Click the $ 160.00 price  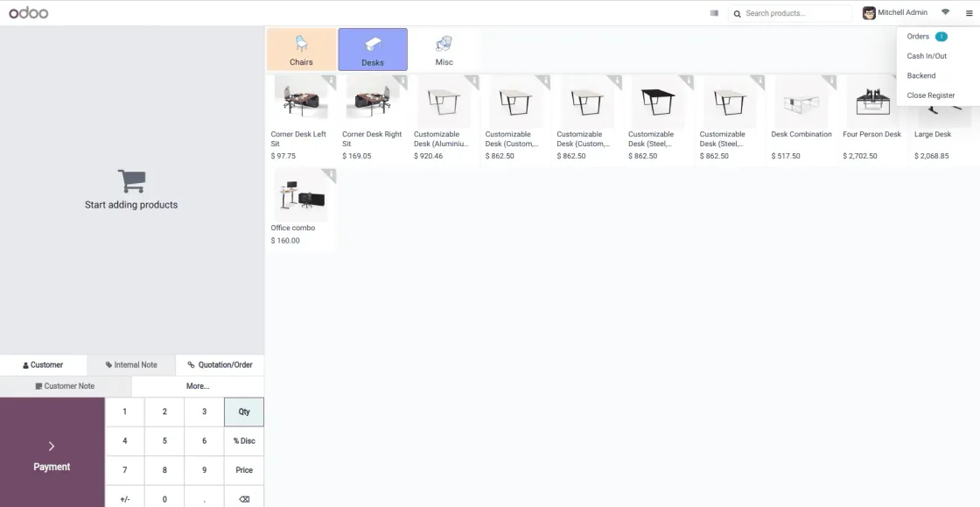click(x=285, y=241)
